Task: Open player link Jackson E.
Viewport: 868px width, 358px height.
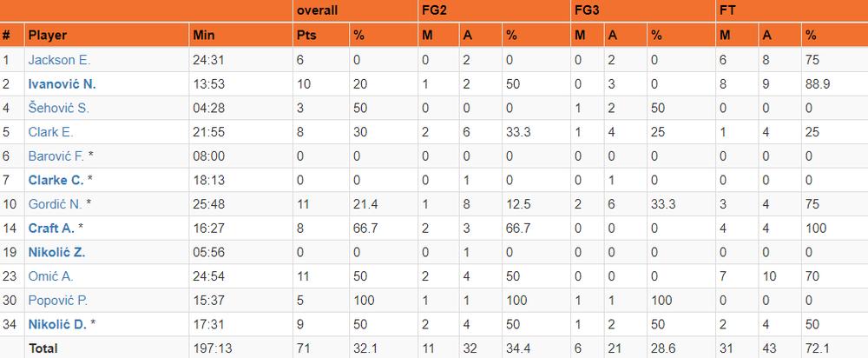Action: tap(59, 60)
